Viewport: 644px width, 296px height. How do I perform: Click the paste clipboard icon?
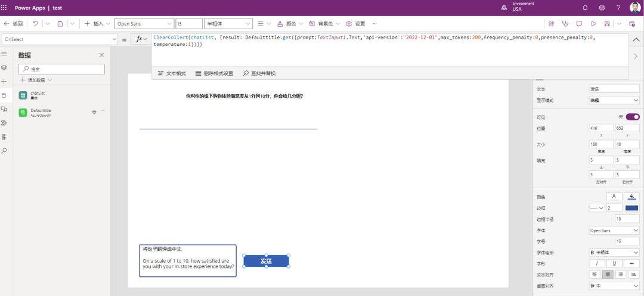coord(60,24)
